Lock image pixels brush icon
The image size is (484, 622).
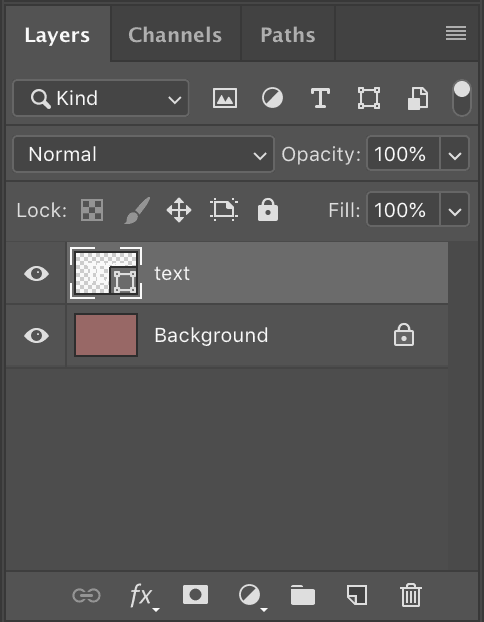[137, 210]
